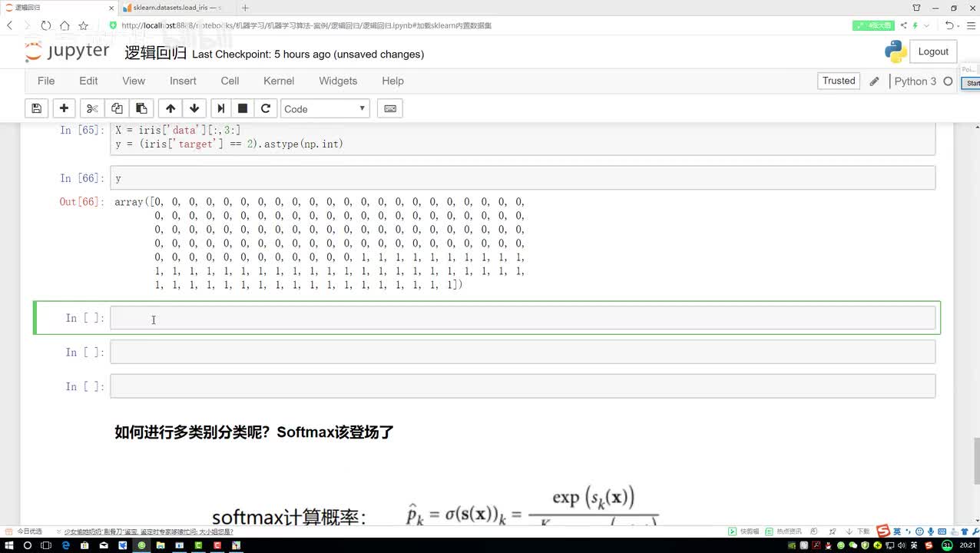Open new browser tab with plus
Screen dimensions: 980x553
tap(245, 8)
